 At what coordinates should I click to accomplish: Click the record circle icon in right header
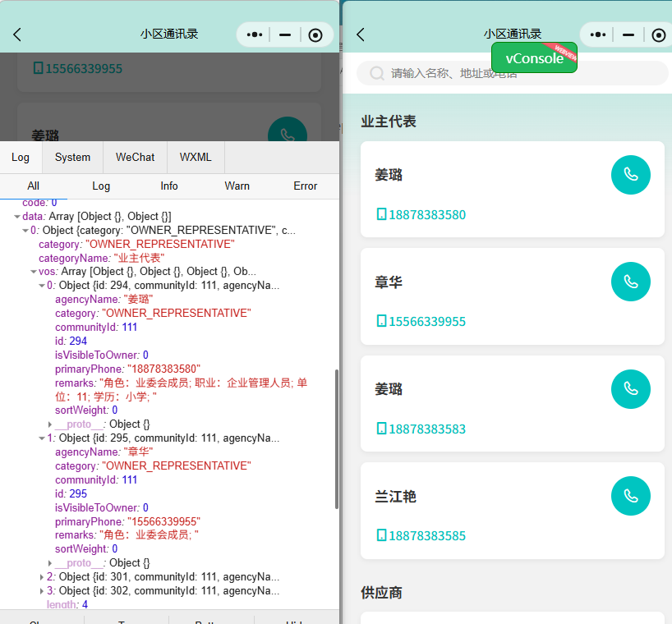pyautogui.click(x=658, y=34)
